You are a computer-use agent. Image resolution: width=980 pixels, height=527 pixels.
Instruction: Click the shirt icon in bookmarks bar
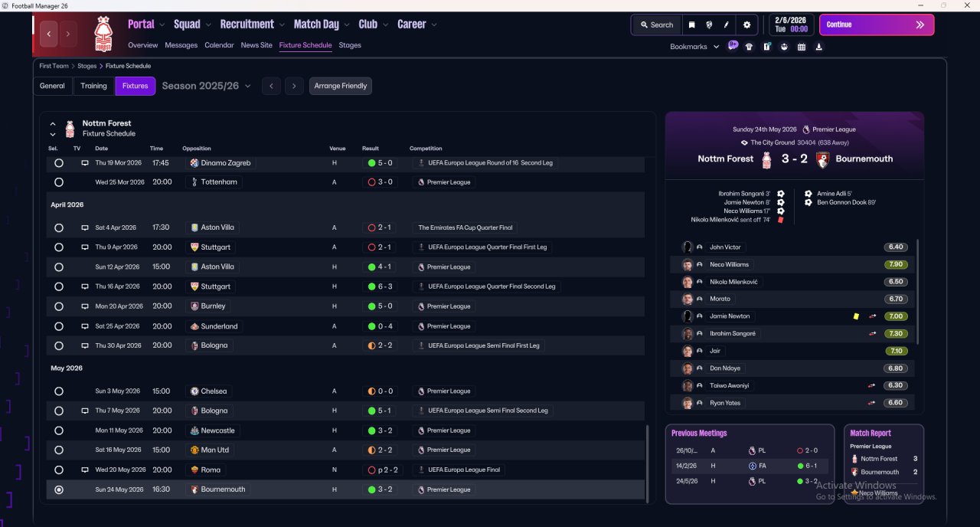click(x=749, y=47)
